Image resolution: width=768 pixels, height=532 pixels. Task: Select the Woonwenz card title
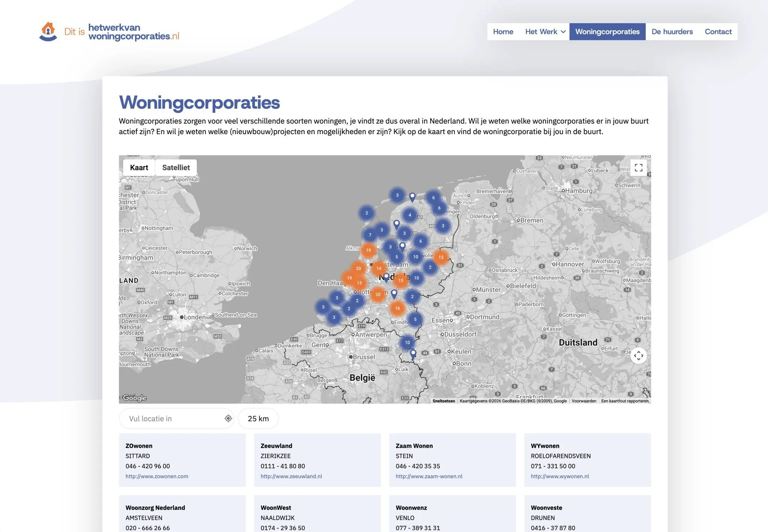(x=411, y=508)
